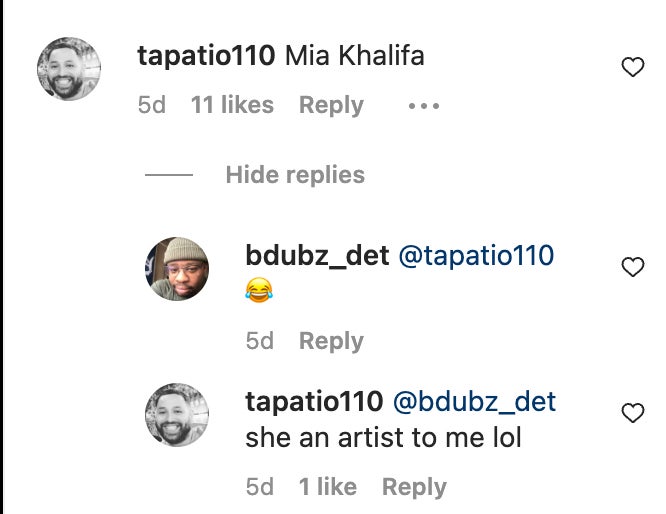Screen dimensions: 666x514
Task: Open tapatio110's avatar beside the Mia Khalifa comment
Action: click(x=69, y=69)
